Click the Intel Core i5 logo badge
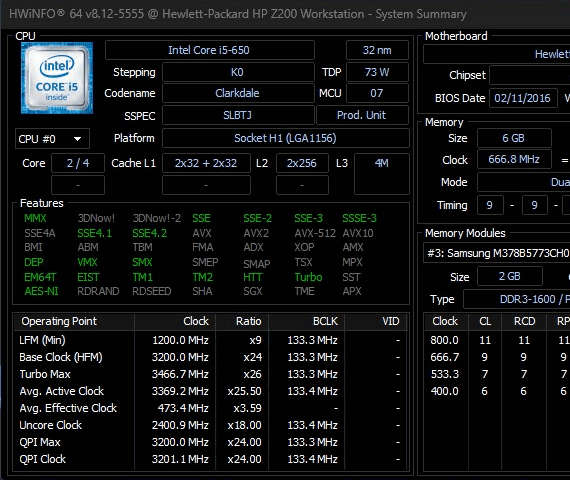This screenshot has height=480, width=570. point(57,78)
